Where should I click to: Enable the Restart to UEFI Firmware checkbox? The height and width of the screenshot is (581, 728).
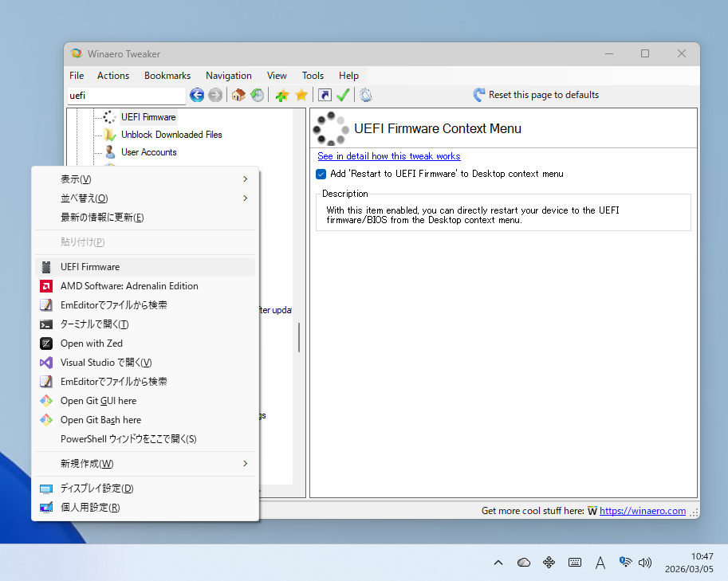coord(321,174)
